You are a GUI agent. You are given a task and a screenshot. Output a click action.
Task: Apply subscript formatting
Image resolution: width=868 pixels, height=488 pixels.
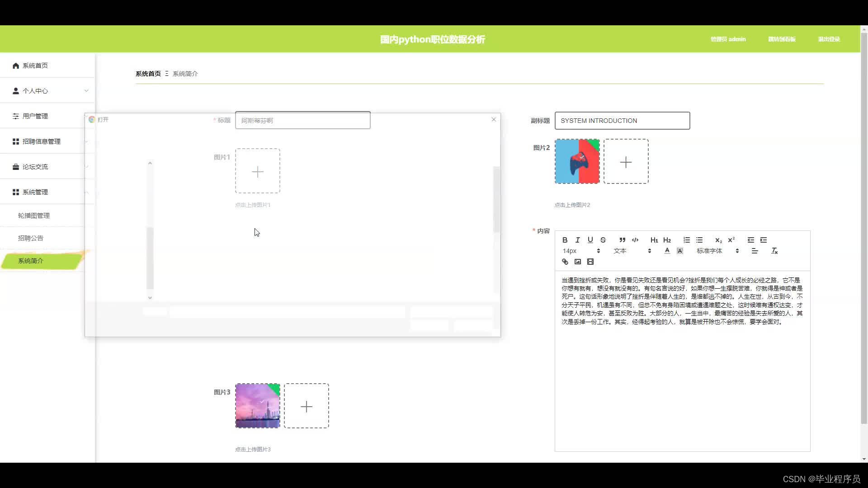pyautogui.click(x=718, y=240)
